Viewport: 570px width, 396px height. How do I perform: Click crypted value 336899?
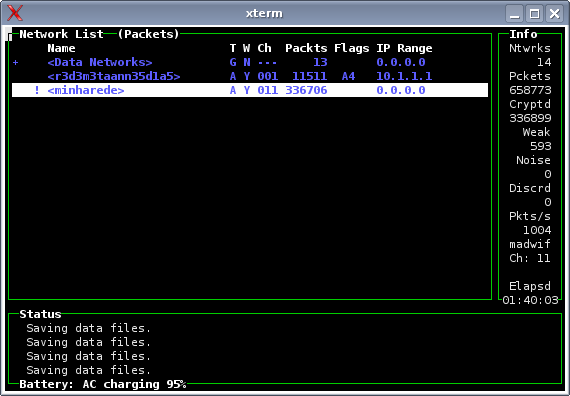point(530,118)
